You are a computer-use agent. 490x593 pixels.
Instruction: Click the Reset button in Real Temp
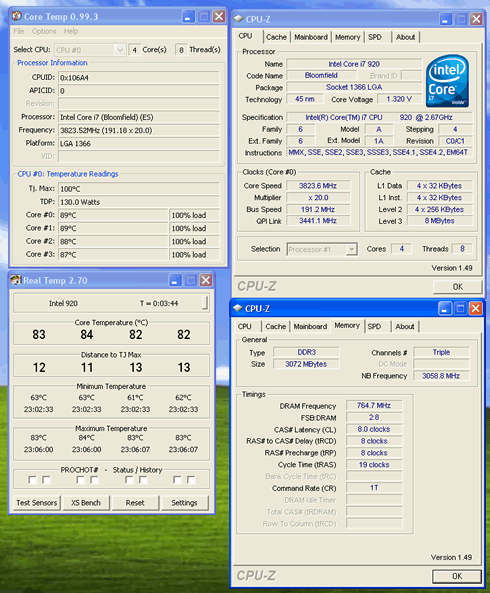pos(135,503)
